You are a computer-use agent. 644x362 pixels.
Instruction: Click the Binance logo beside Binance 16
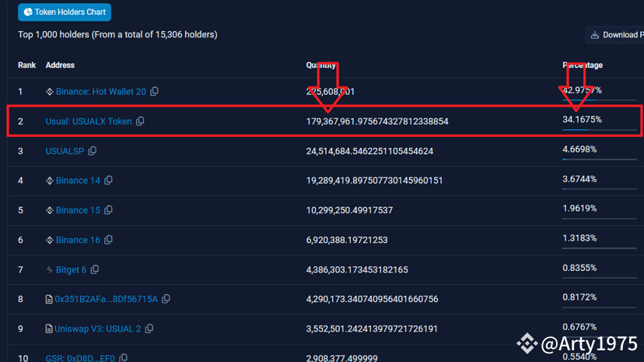point(49,240)
